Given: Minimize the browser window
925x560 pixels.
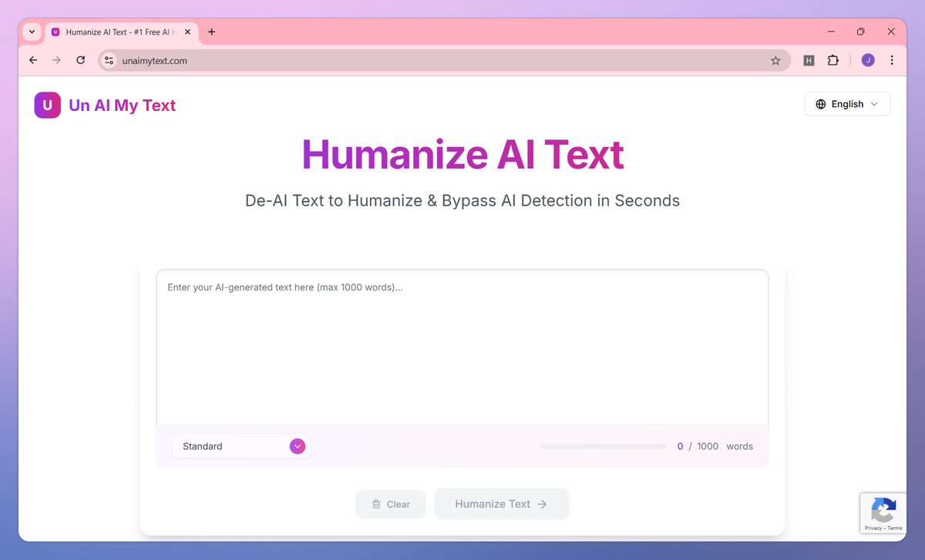Looking at the screenshot, I should (x=832, y=32).
